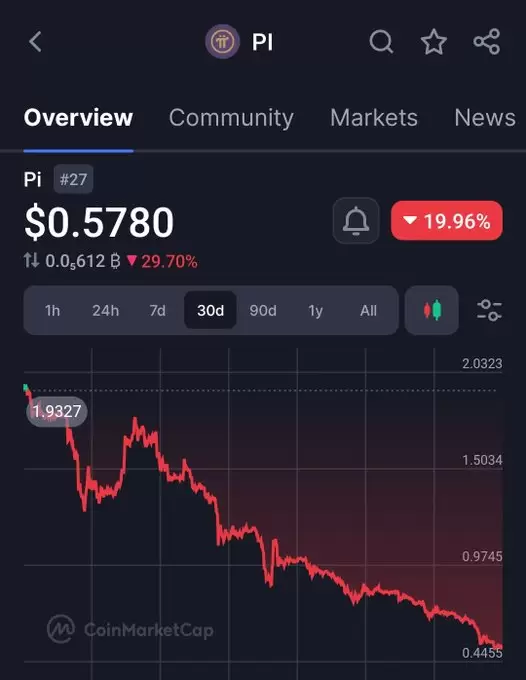
Task: Switch to candlestick chart view
Action: [x=432, y=310]
